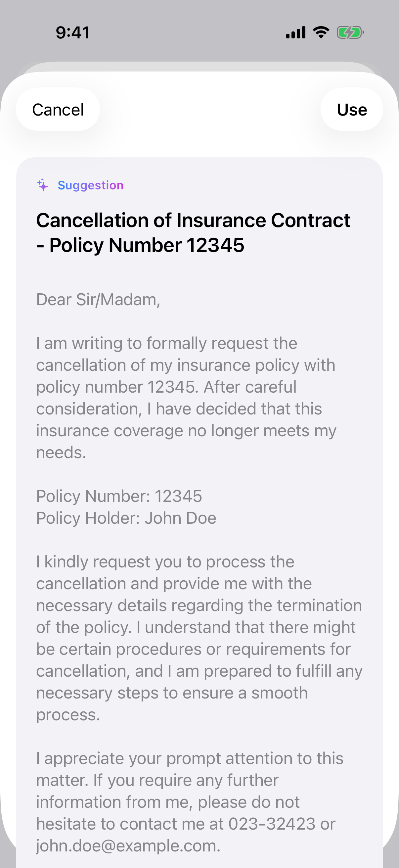
Task: Select the Cancellation of Insurance Contract title
Action: click(x=193, y=232)
